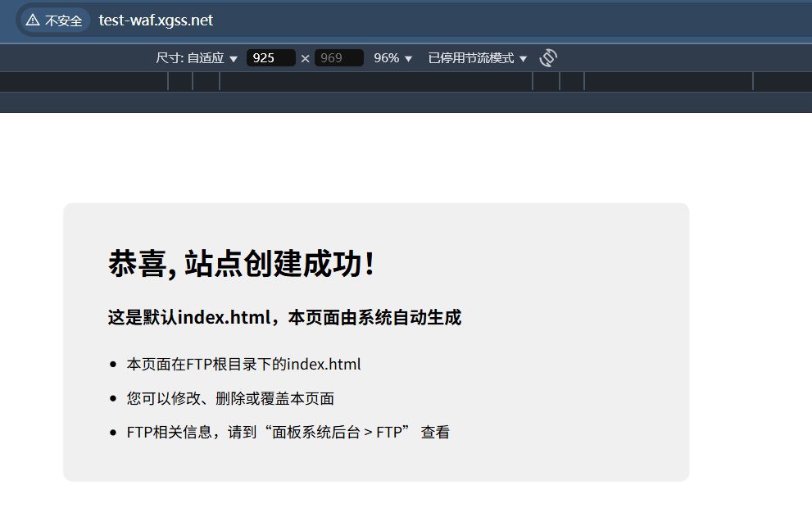Click the line FTP相关信息，请到“面板系统后台 > FTP” 查看
The height and width of the screenshot is (508, 812).
click(288, 432)
